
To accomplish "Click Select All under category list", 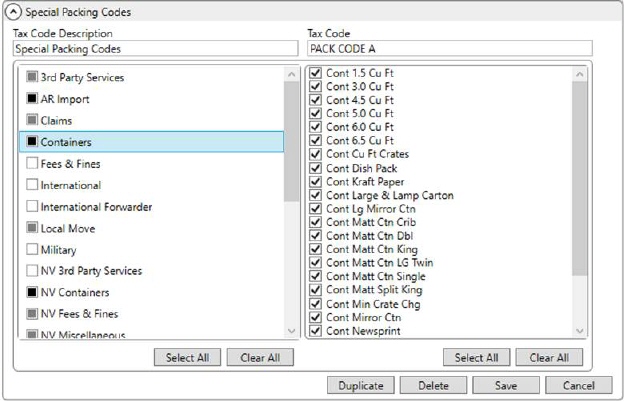I will tap(187, 357).
